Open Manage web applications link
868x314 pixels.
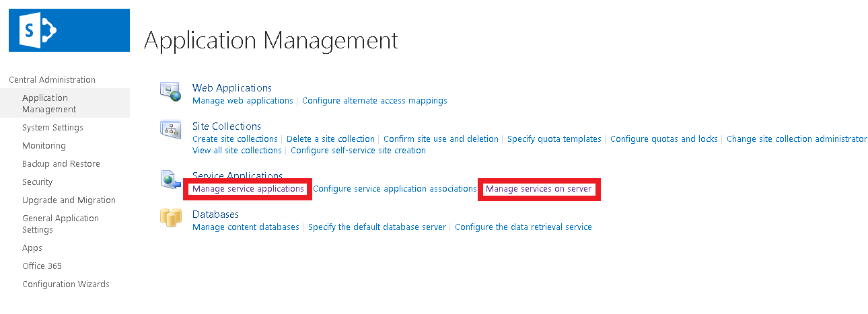point(242,101)
